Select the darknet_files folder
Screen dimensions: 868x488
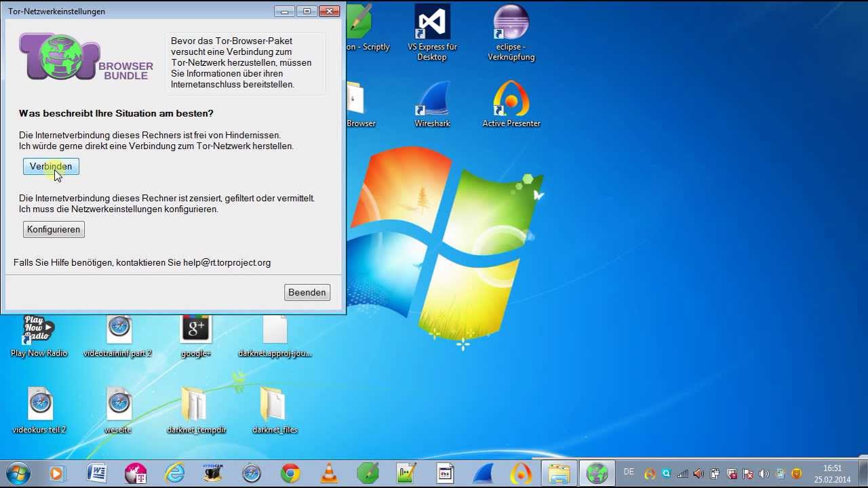point(275,411)
